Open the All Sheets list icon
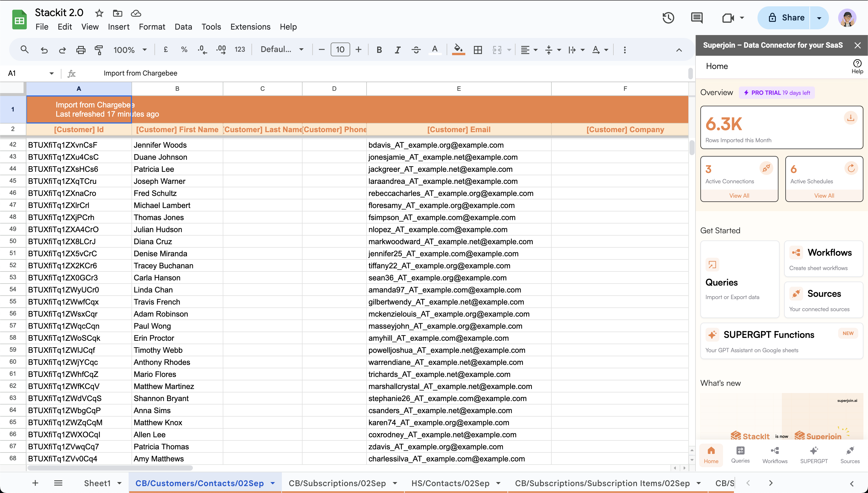The image size is (868, 493). point(58,483)
